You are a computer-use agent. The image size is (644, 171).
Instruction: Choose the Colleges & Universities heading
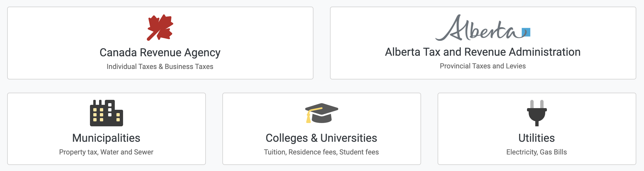(x=321, y=138)
